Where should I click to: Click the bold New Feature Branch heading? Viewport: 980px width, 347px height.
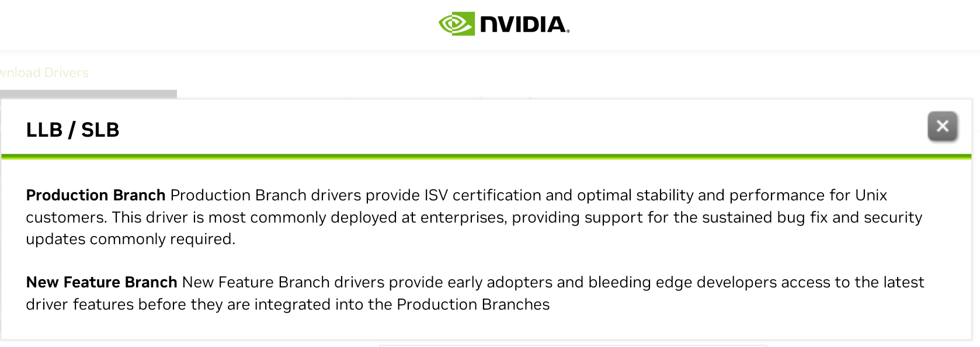point(102,282)
